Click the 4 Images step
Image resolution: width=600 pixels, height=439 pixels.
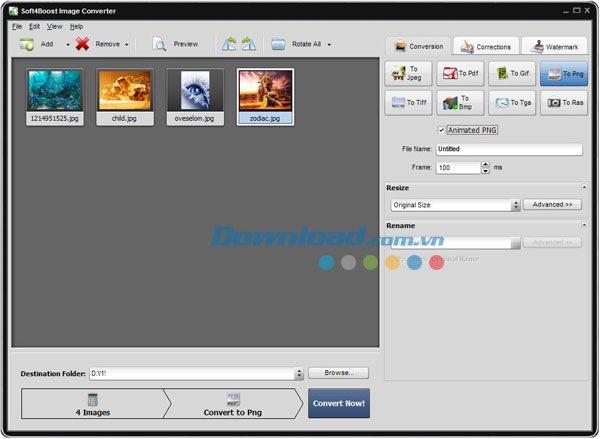[x=93, y=404]
